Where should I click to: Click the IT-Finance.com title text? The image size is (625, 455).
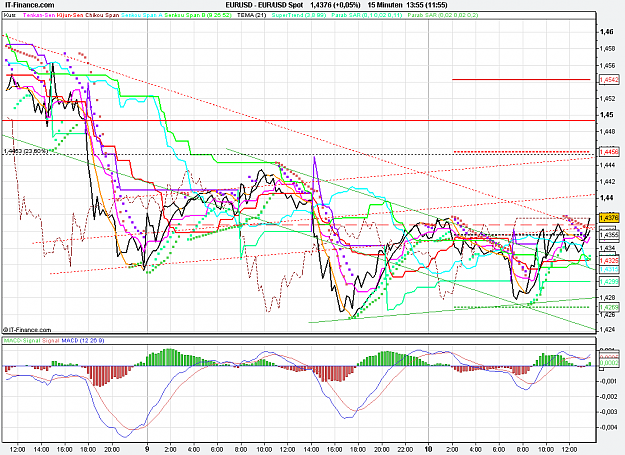[27, 5]
